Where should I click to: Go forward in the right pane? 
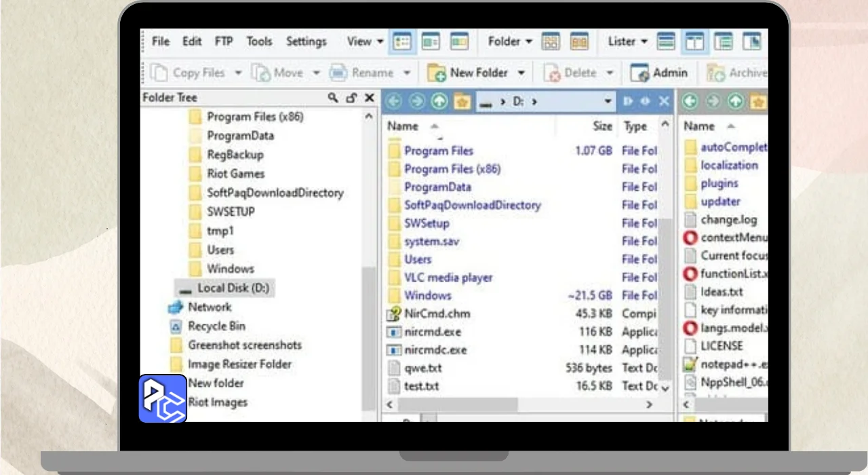coord(713,102)
